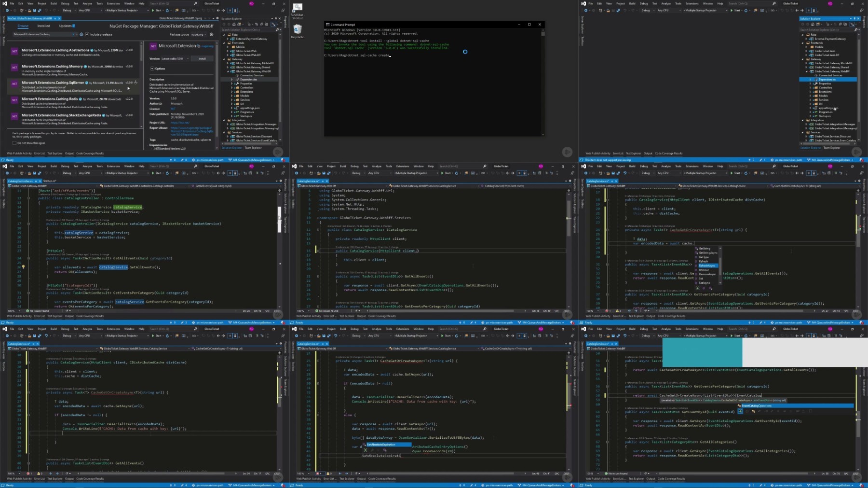The height and width of the screenshot is (488, 868).
Task: Open the Package source nuget.org dropdown
Action: pos(198,34)
